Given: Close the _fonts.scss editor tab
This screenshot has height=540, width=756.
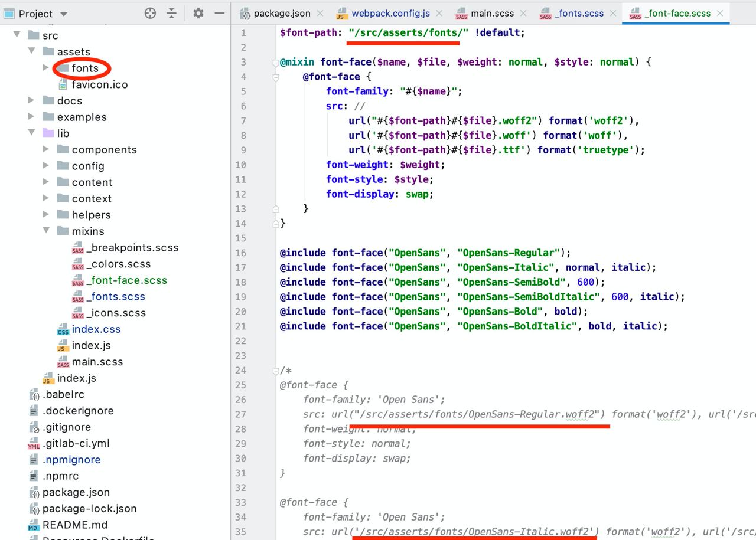Looking at the screenshot, I should [x=613, y=13].
